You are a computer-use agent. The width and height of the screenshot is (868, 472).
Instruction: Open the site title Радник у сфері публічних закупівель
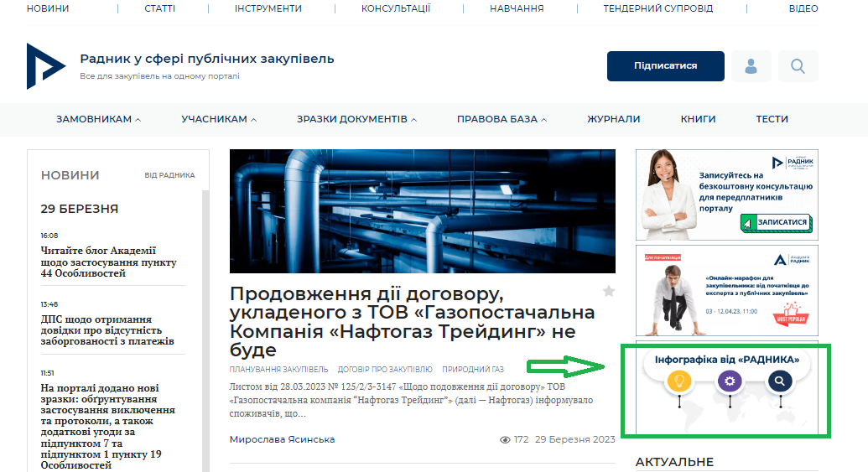coord(207,59)
